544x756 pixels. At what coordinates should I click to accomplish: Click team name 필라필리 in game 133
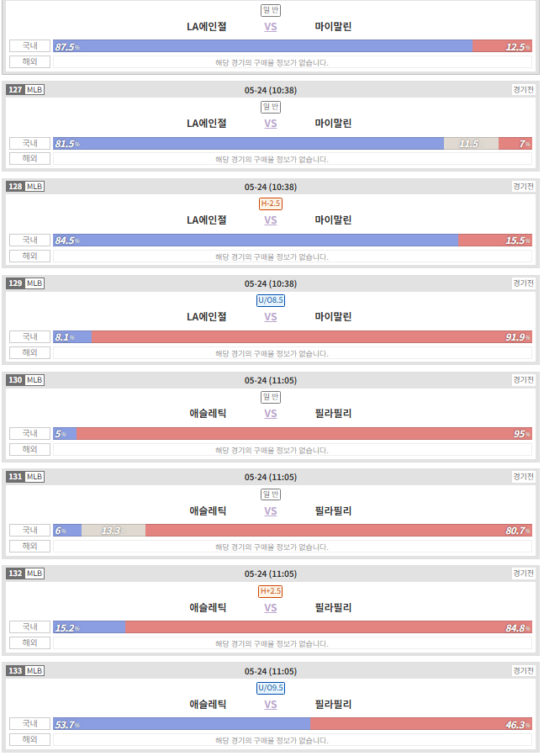coord(333,704)
